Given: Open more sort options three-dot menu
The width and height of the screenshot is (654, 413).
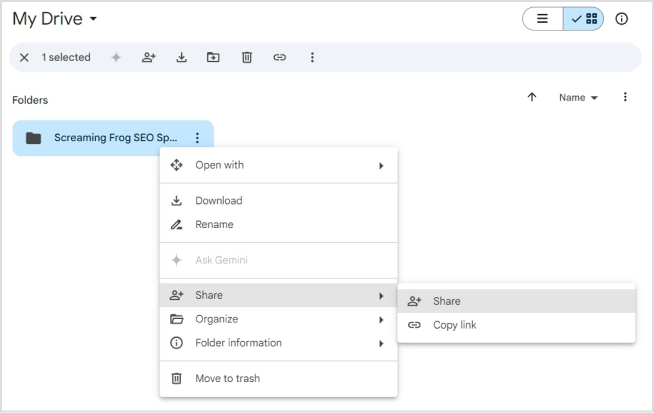Looking at the screenshot, I should pos(625,97).
